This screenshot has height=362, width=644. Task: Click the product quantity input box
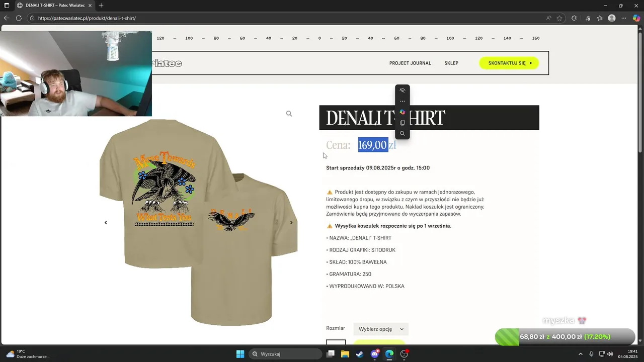[x=336, y=342]
